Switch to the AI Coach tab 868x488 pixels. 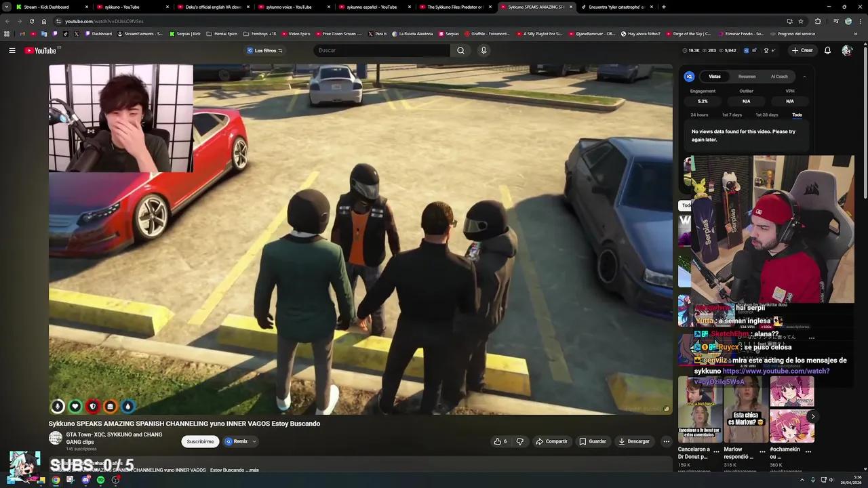point(779,77)
